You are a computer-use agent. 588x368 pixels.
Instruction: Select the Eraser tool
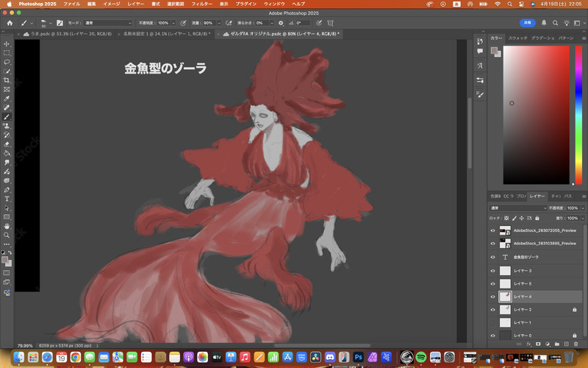pyautogui.click(x=7, y=144)
